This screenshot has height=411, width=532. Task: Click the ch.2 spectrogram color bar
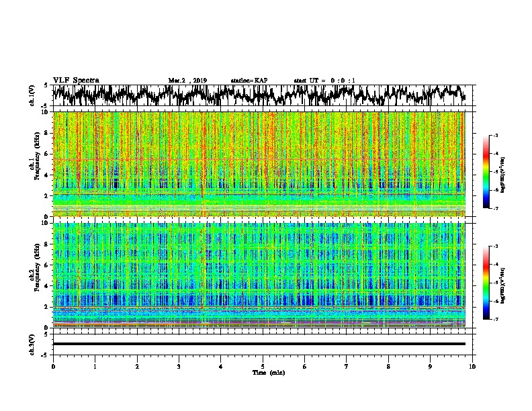pyautogui.click(x=486, y=283)
